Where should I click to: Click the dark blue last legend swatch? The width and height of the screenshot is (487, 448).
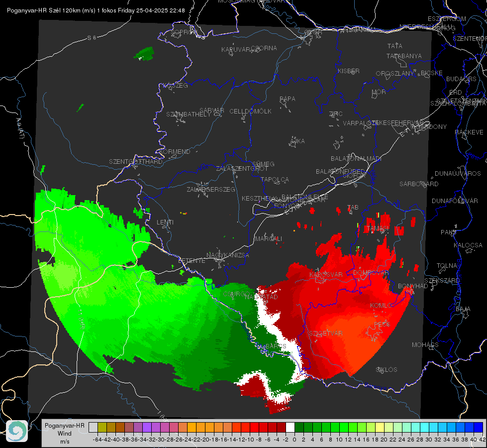point(479,427)
